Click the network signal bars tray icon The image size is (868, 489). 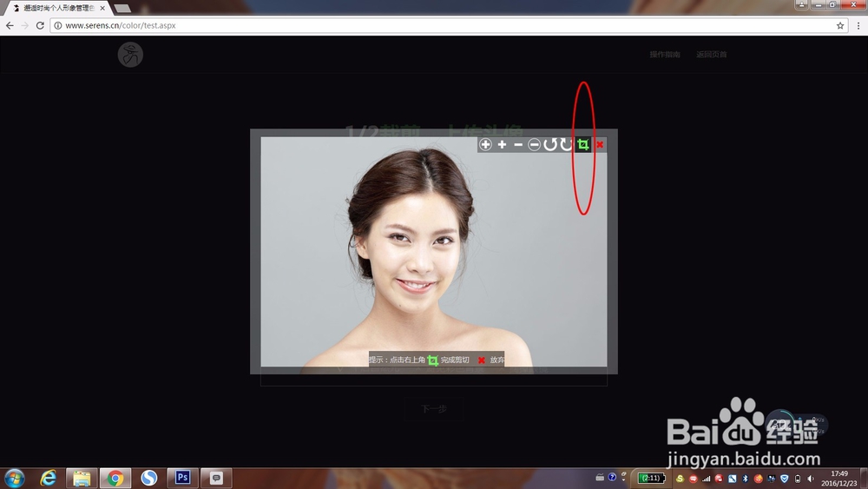pos(706,479)
